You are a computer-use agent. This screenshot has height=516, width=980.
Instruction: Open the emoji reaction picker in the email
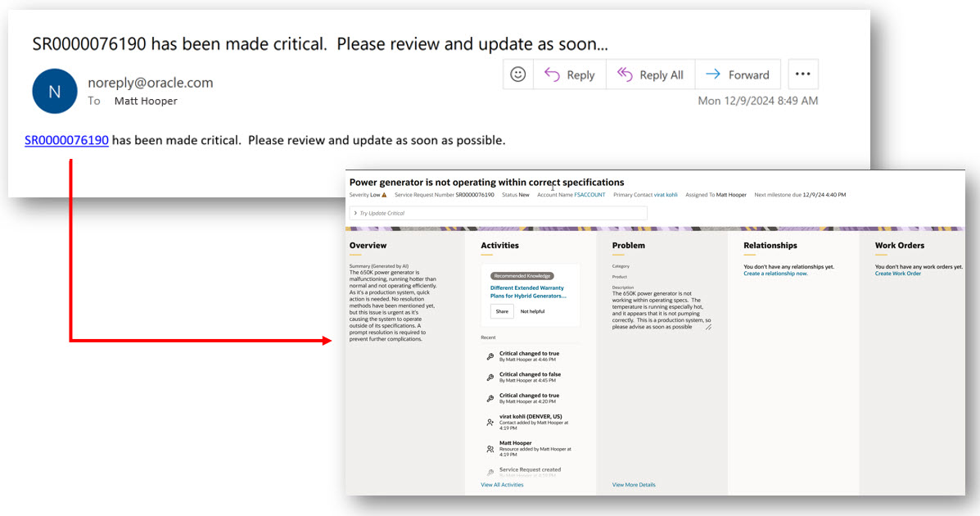[x=518, y=75]
